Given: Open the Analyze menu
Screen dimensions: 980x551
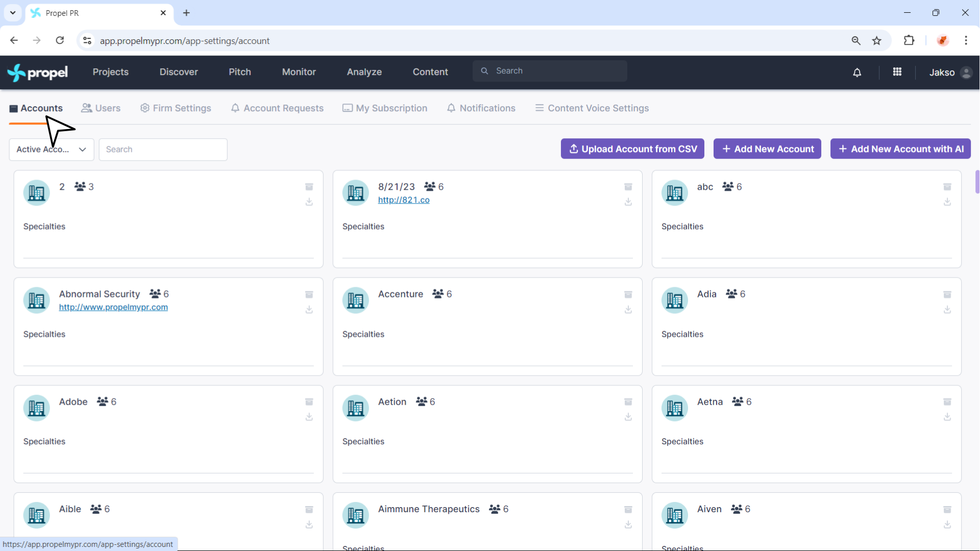Looking at the screenshot, I should (x=364, y=72).
